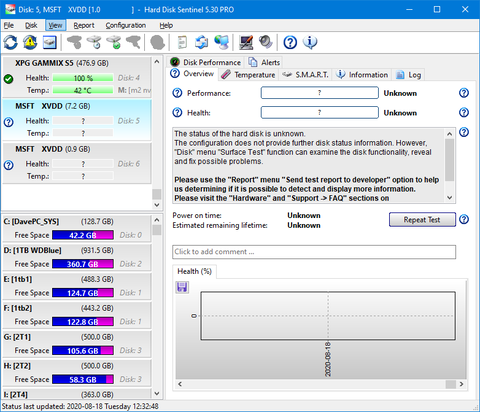Click the XPG GAMMIX 100 % health bar
480x412 pixels.
pyautogui.click(x=83, y=78)
